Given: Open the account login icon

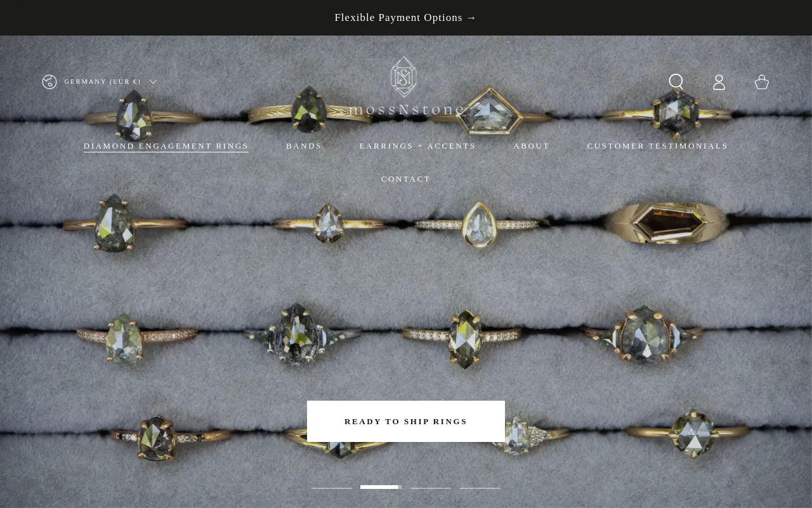Looking at the screenshot, I should click(x=719, y=82).
